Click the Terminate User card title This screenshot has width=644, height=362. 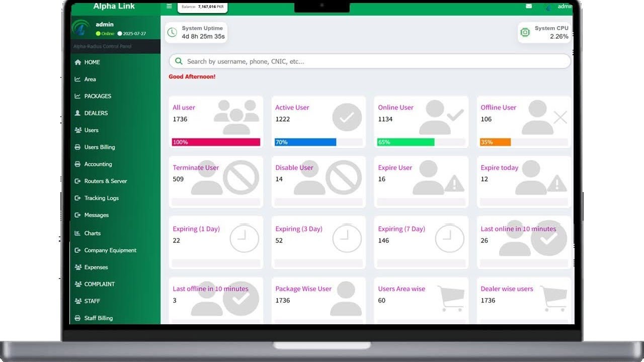click(x=196, y=168)
